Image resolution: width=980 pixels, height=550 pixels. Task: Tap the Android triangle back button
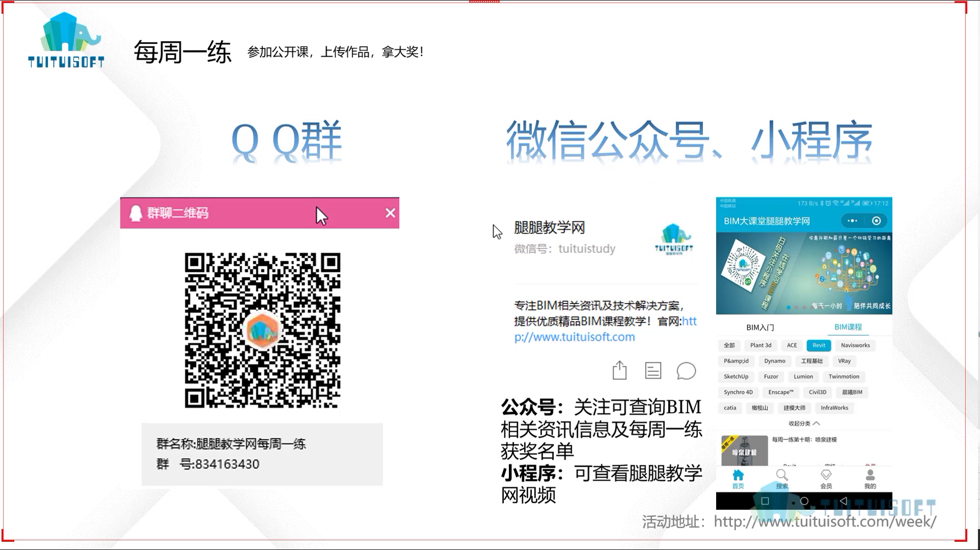843,501
